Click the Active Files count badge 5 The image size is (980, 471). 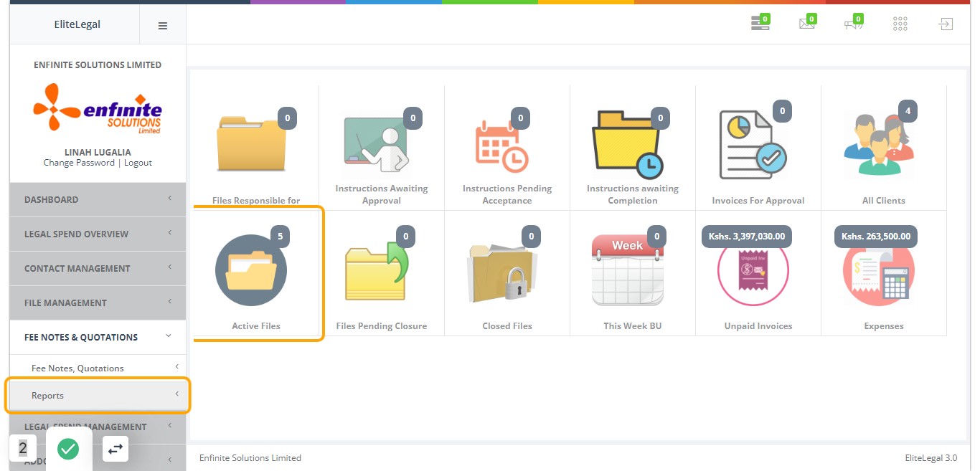(280, 237)
